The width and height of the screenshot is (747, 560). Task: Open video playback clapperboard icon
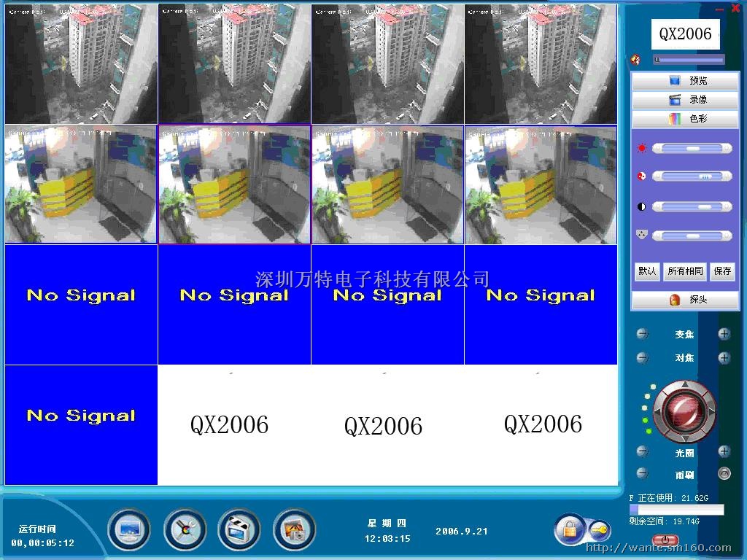[x=239, y=529]
